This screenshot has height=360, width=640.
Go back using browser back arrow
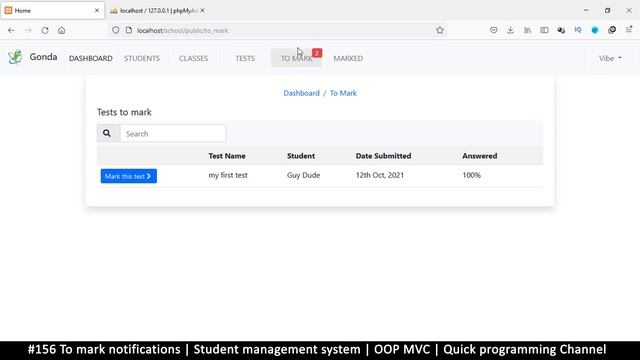pyautogui.click(x=11, y=30)
